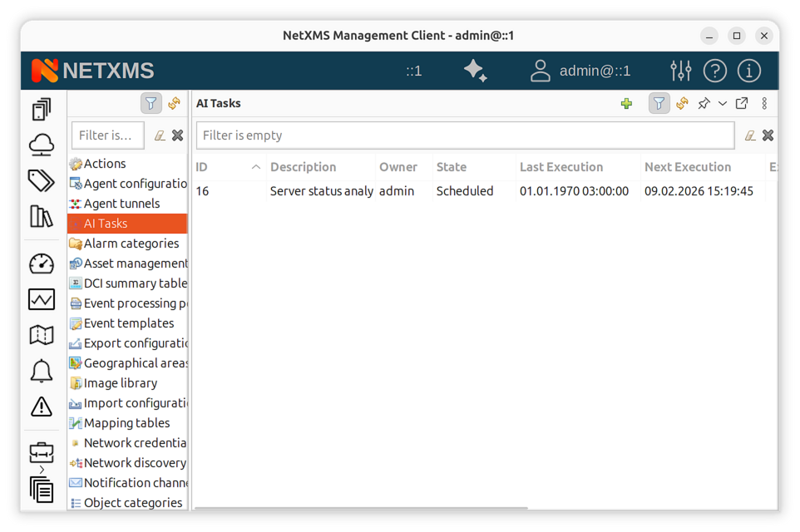
Task: Switch to the Dashboards gauge perspective
Action: pos(42,264)
